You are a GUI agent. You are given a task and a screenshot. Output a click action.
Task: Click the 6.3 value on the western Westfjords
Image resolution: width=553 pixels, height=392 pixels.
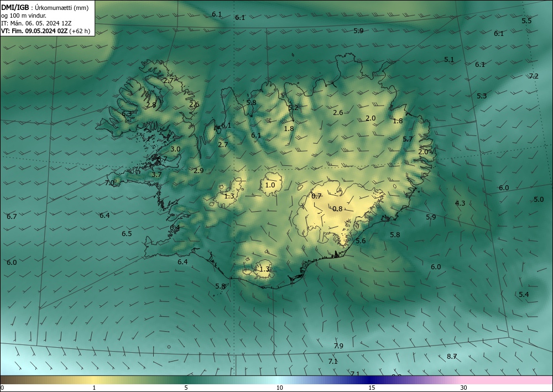click(x=127, y=113)
